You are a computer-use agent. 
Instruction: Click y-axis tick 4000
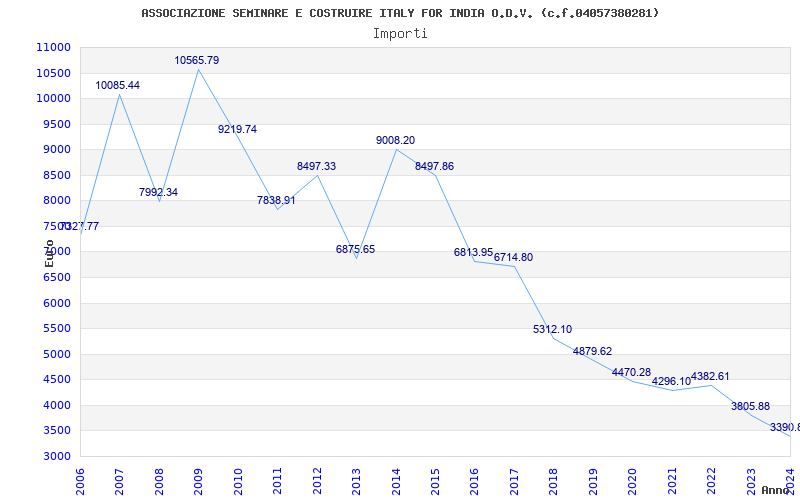(57, 405)
